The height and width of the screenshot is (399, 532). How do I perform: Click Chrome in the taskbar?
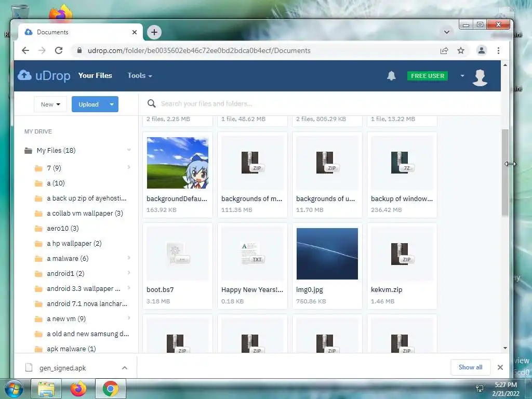tap(111, 389)
